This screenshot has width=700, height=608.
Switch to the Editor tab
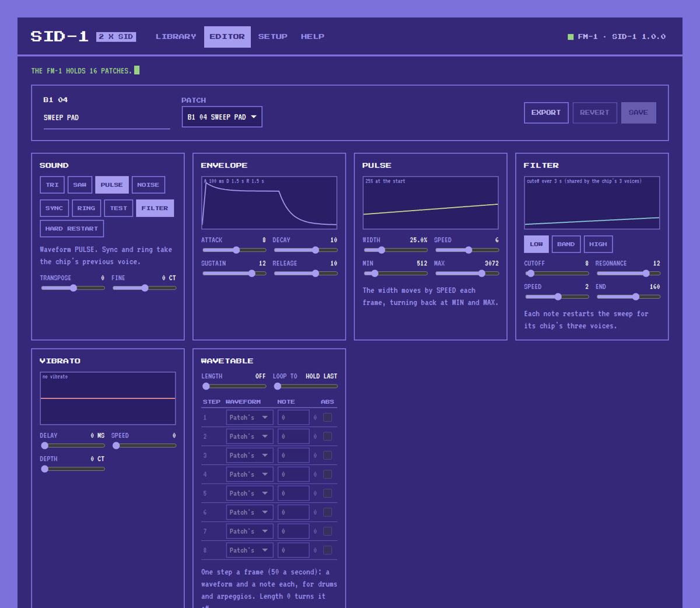(x=228, y=37)
